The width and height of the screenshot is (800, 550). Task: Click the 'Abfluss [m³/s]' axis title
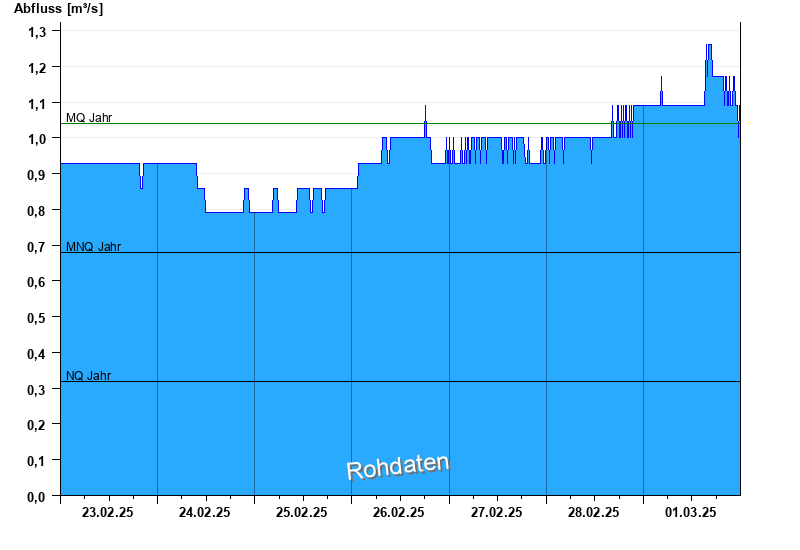58,9
